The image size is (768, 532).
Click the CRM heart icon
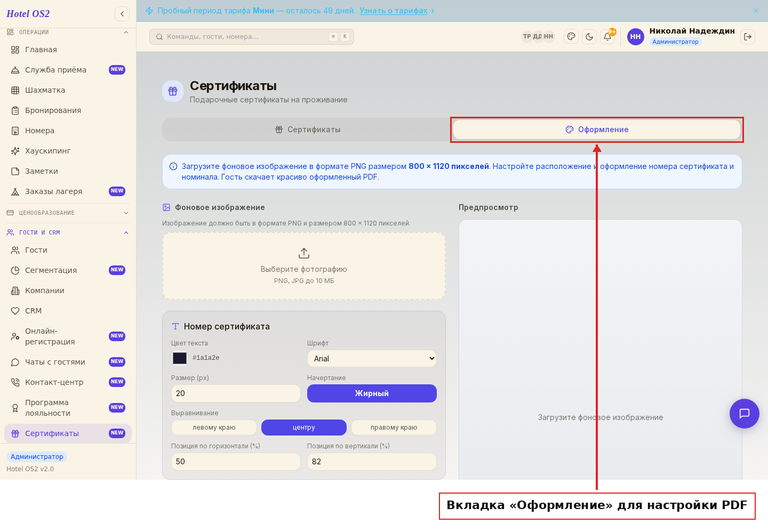(15, 311)
